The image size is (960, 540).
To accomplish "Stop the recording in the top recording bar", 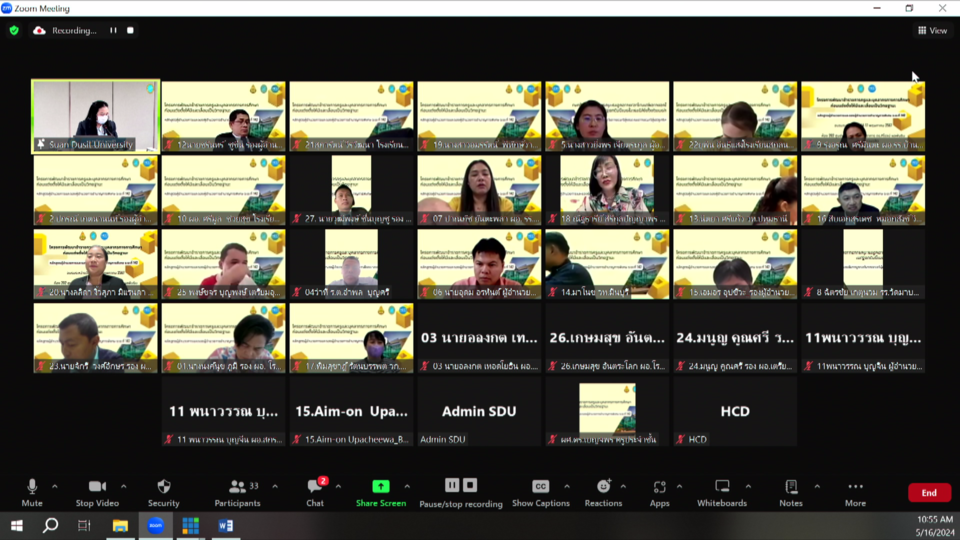I will click(x=130, y=31).
